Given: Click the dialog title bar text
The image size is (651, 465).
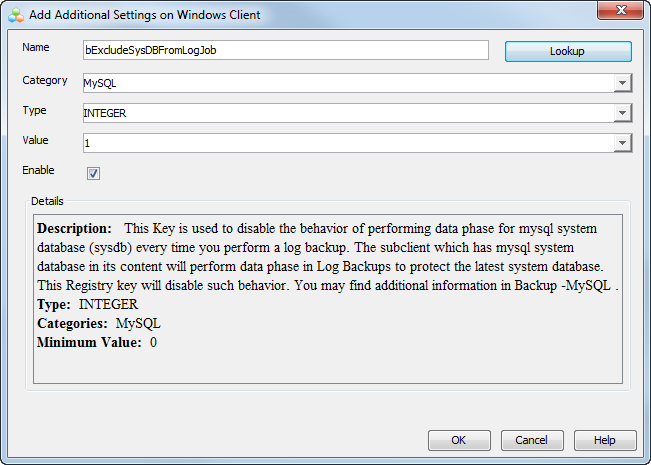Looking at the screenshot, I should click(147, 15).
